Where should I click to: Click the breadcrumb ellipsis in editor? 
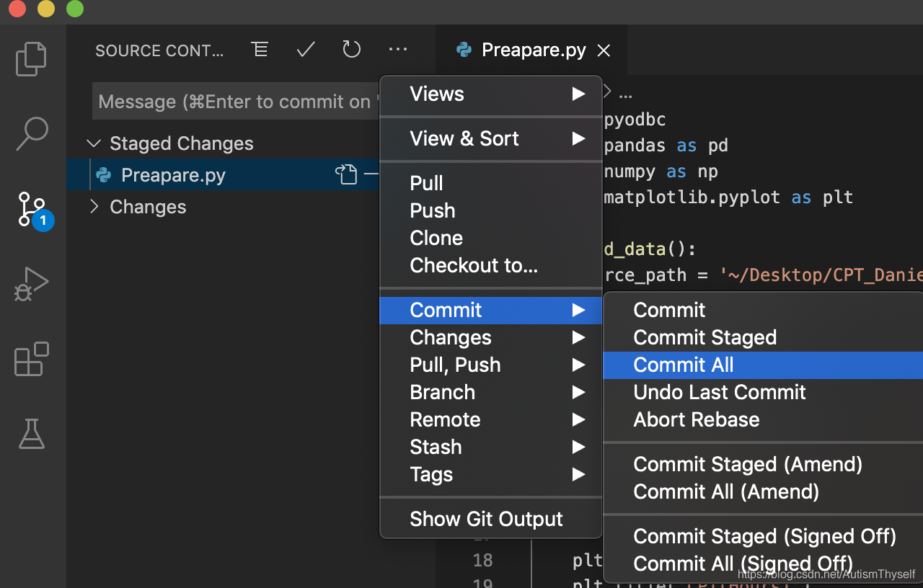click(625, 94)
